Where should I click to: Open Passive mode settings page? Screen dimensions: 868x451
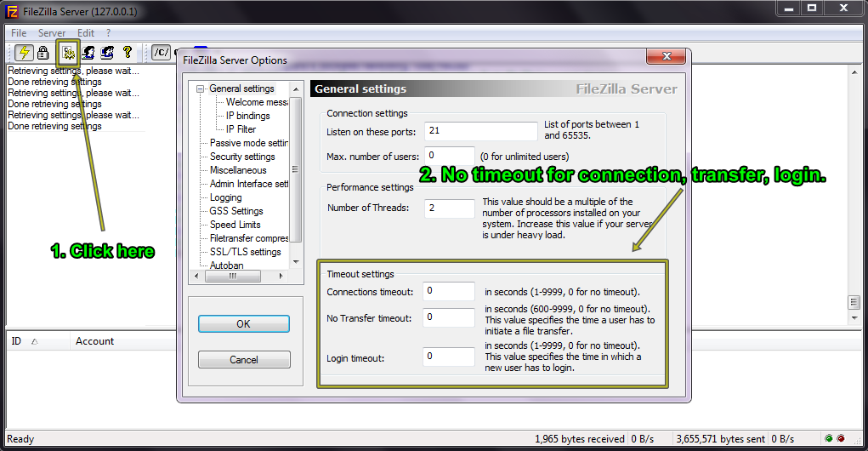(x=248, y=143)
